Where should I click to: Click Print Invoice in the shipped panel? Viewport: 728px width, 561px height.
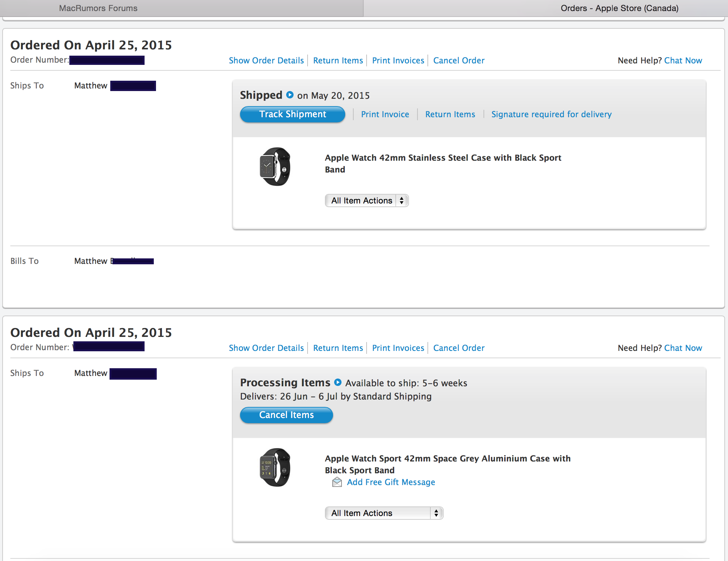(385, 114)
